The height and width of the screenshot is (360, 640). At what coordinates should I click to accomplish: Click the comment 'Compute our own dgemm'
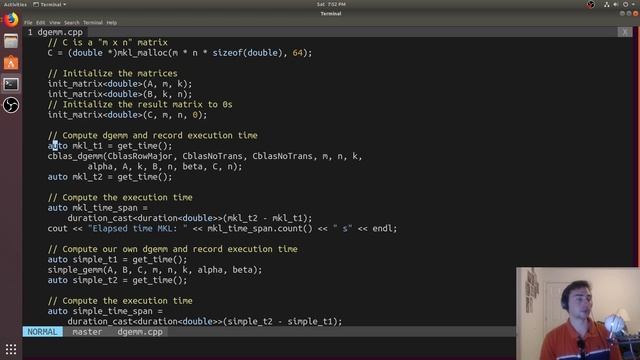click(x=173, y=249)
